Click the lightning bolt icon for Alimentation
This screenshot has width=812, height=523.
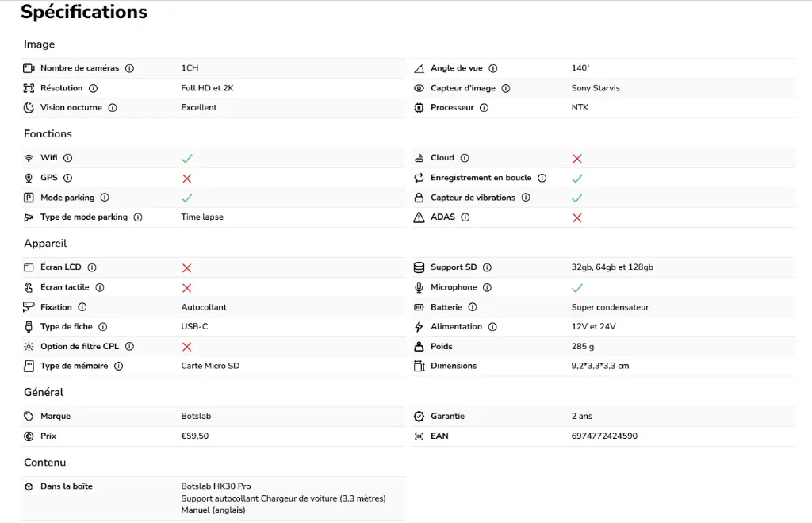(x=419, y=326)
